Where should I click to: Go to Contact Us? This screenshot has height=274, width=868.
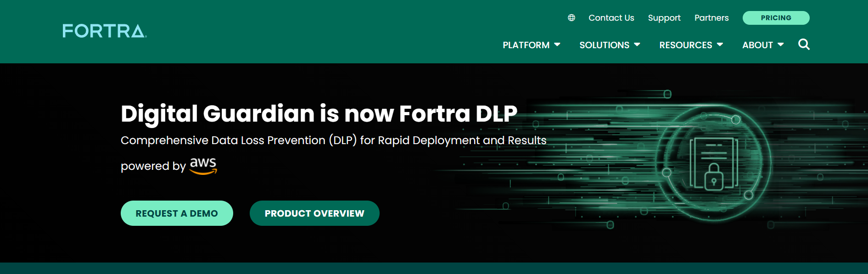611,18
